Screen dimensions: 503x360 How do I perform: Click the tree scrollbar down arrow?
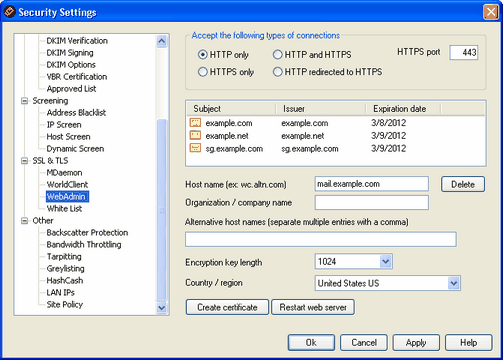(162, 308)
